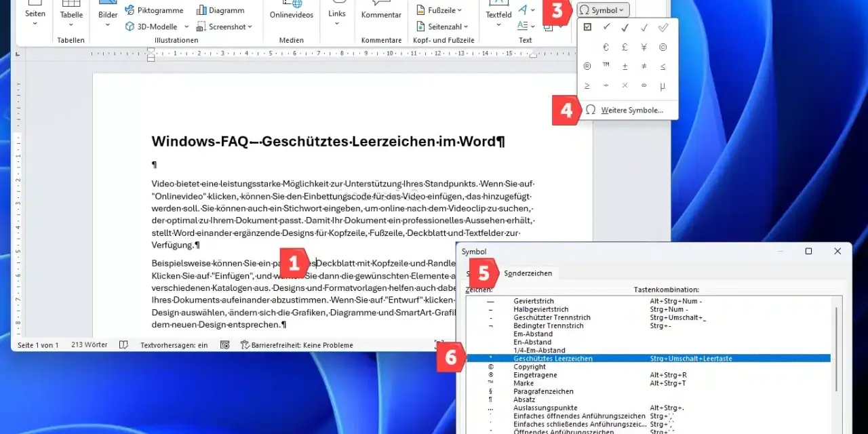The height and width of the screenshot is (434, 868).
Task: Click the document heading Windows-FAQ
Action: [328, 142]
